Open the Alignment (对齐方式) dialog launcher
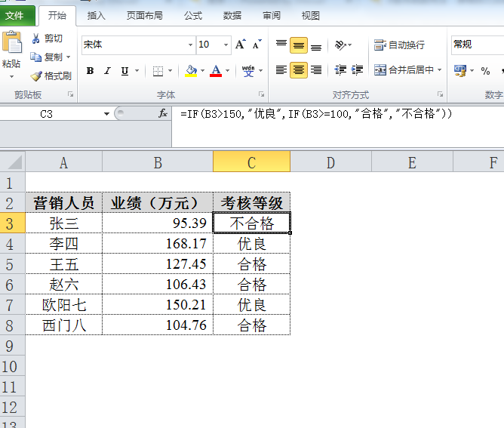504x428 pixels. click(440, 94)
